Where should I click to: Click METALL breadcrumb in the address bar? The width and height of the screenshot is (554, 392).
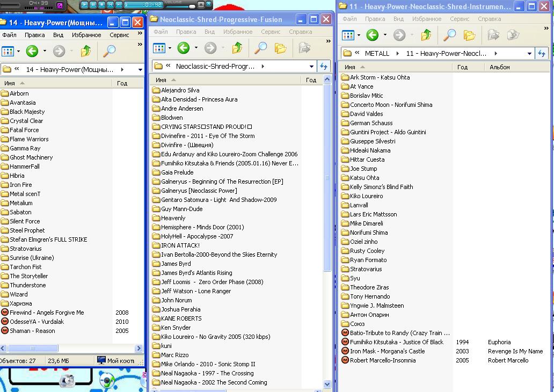(377, 53)
